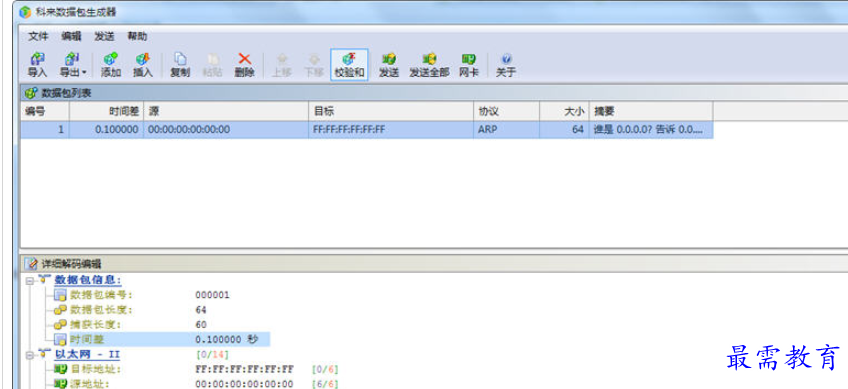
Task: Click the 源 column header
Action: (226, 111)
